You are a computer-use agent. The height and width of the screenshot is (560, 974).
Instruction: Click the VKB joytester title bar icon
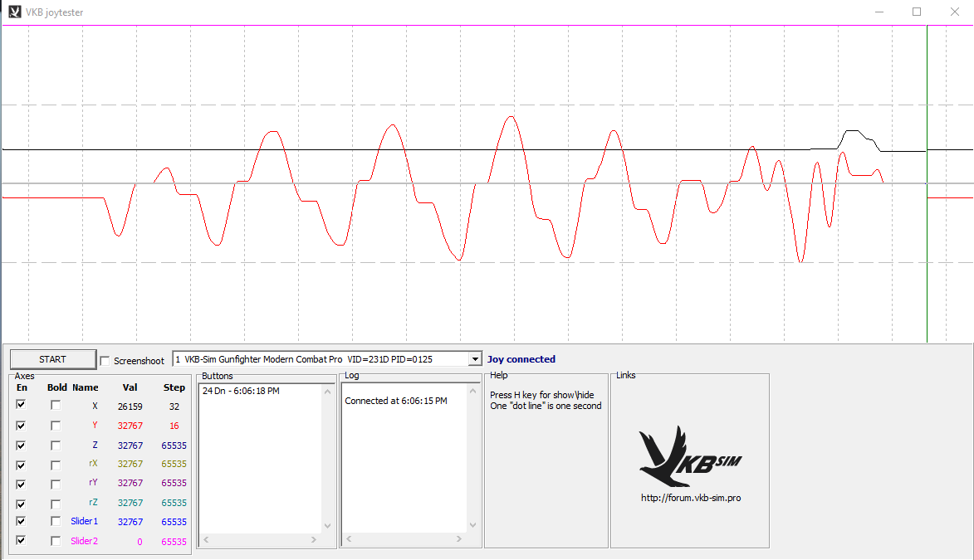(14, 12)
